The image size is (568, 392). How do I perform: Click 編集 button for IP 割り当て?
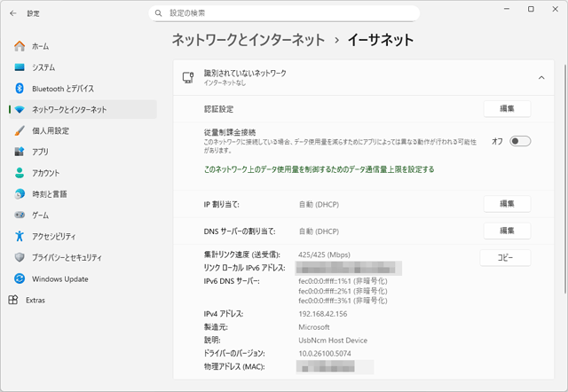[507, 204]
